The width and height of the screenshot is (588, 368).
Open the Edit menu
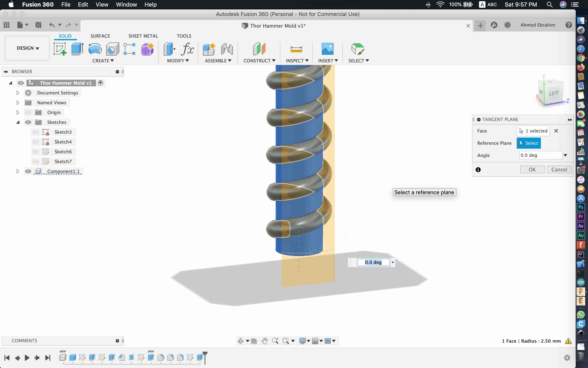pyautogui.click(x=83, y=5)
